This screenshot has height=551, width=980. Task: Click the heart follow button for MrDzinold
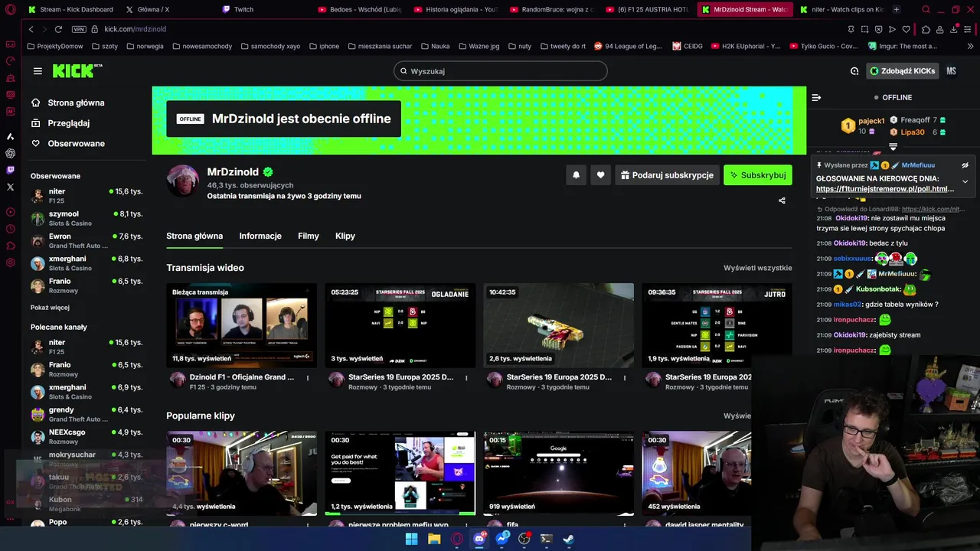[600, 175]
